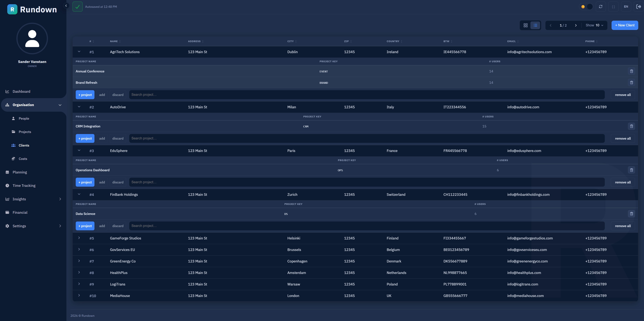Expand the MediaHouse row
The height and width of the screenshot is (321, 644).
[79, 295]
